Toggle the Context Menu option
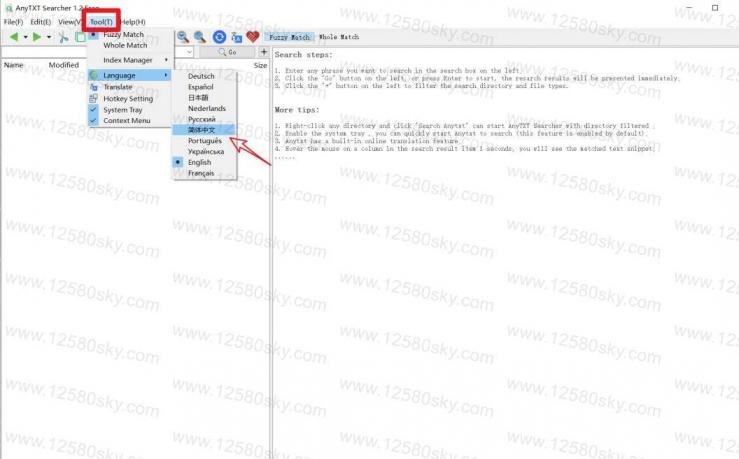Image resolution: width=739 pixels, height=459 pixels. 129,121
